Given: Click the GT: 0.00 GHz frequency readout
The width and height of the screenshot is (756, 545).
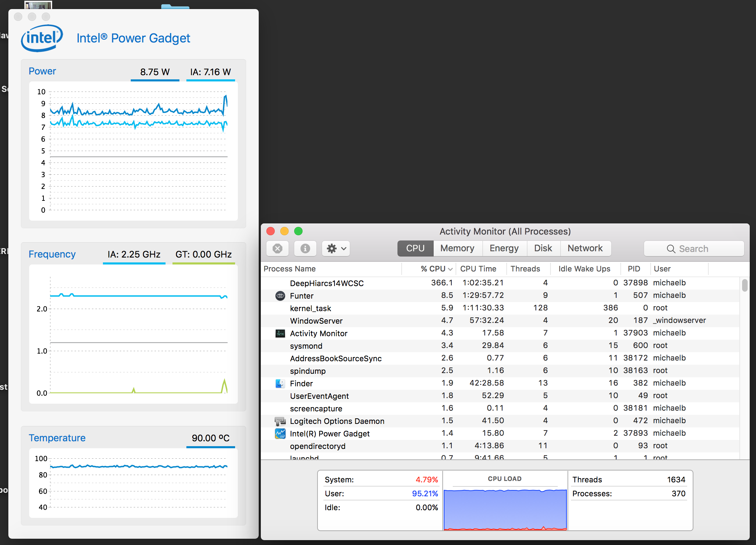Looking at the screenshot, I should tap(203, 254).
